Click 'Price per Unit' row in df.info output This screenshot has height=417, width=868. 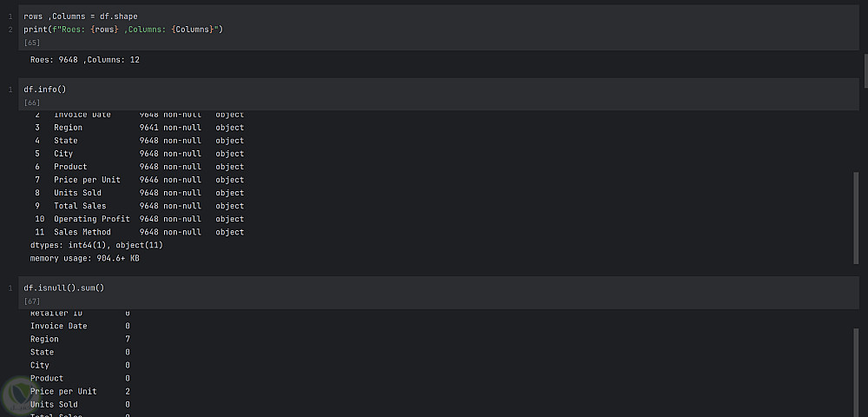87,180
